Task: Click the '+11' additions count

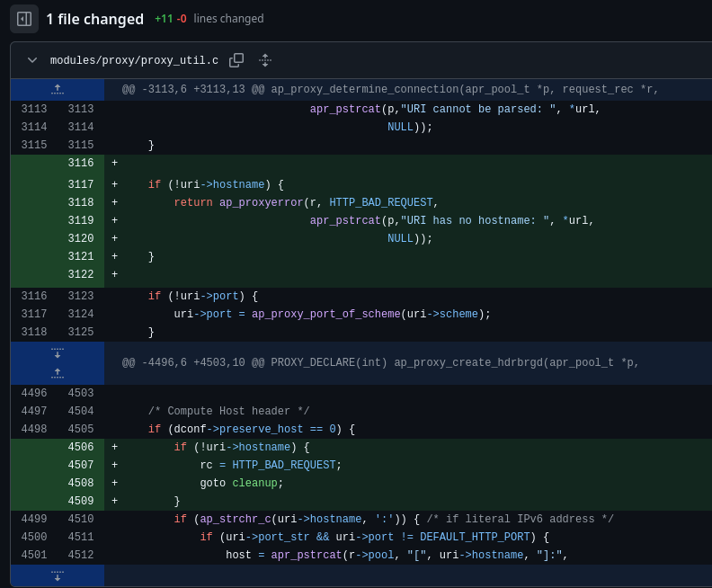Action: 164,19
